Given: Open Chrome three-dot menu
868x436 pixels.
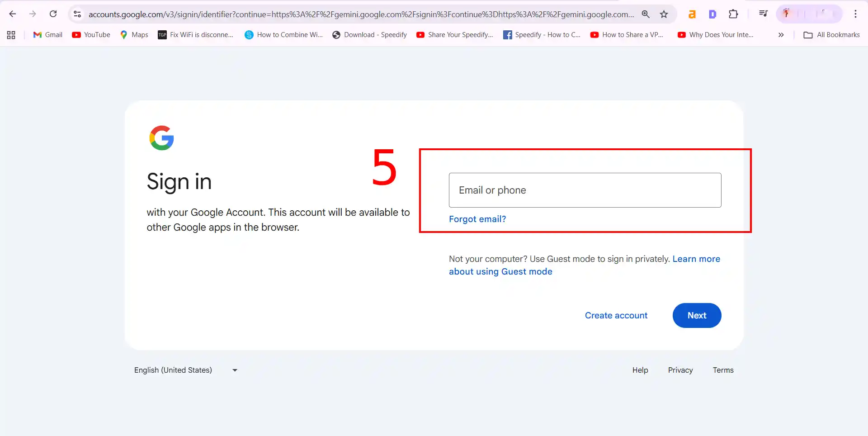Looking at the screenshot, I should (855, 14).
